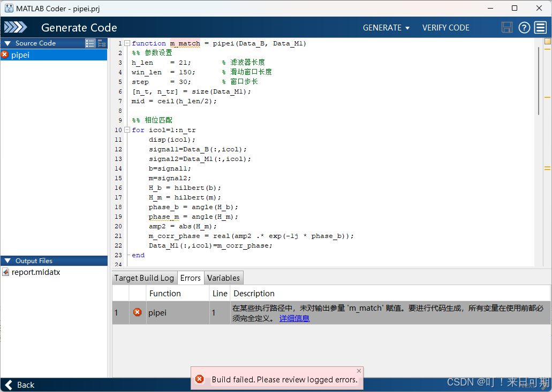Click the MATLAB Coder title bar app icon
The width and height of the screenshot is (552, 392).
[x=9, y=8]
